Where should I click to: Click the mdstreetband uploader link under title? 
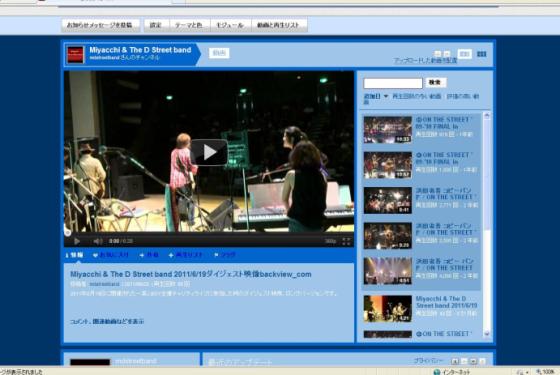(104, 284)
